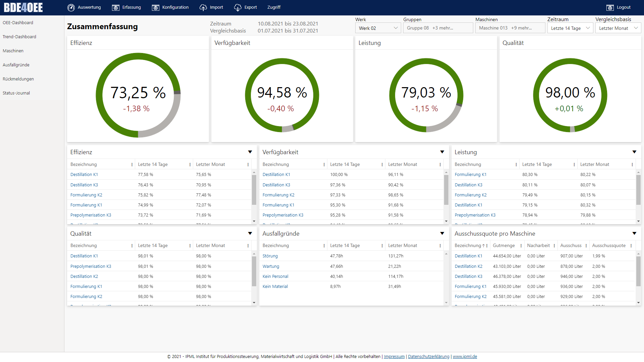The width and height of the screenshot is (644, 362).
Task: Open Letzter Monat column menu in Leistung table
Action: pos(632,165)
